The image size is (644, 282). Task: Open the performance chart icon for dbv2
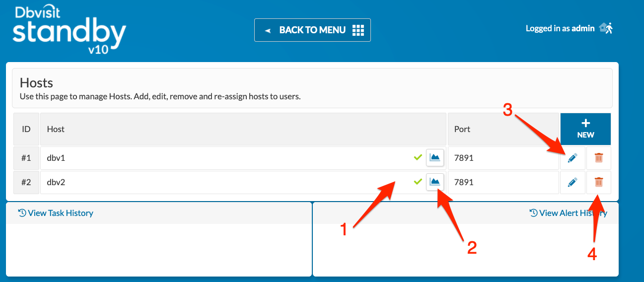tap(435, 182)
